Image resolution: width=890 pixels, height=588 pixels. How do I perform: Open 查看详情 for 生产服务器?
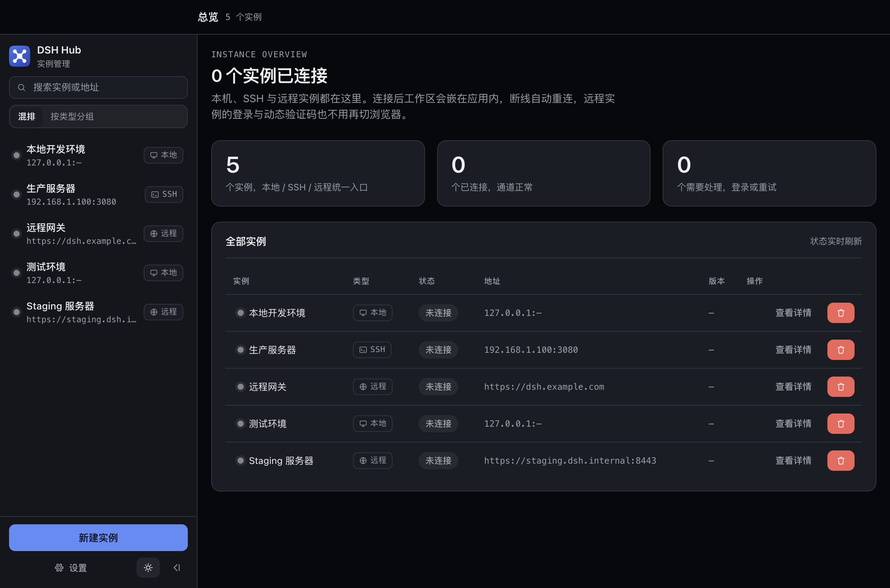click(793, 350)
